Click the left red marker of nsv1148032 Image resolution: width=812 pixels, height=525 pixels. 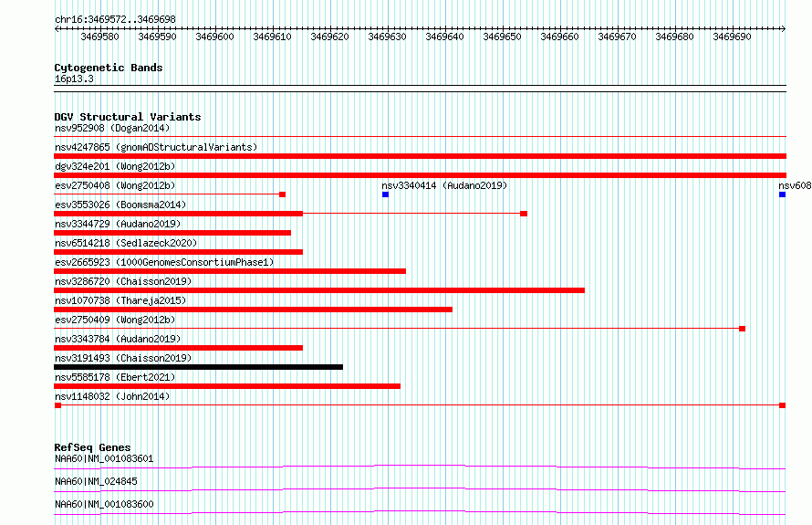57,405
